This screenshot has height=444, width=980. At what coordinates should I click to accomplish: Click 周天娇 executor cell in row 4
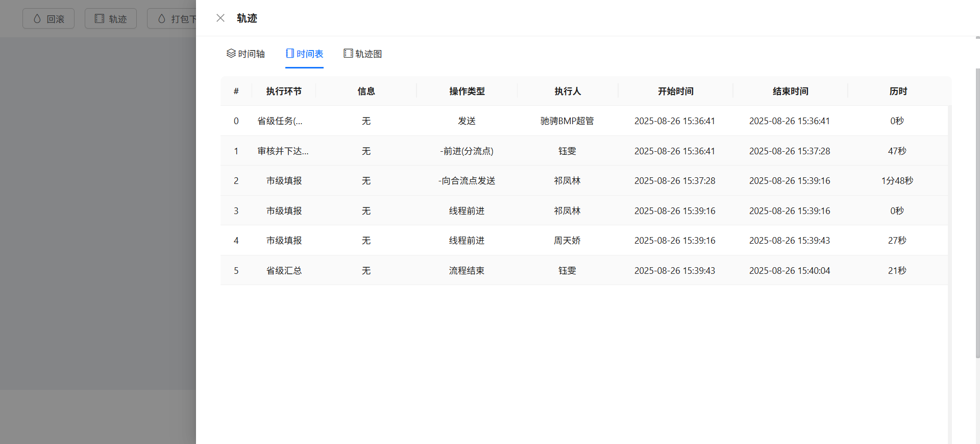(x=567, y=241)
